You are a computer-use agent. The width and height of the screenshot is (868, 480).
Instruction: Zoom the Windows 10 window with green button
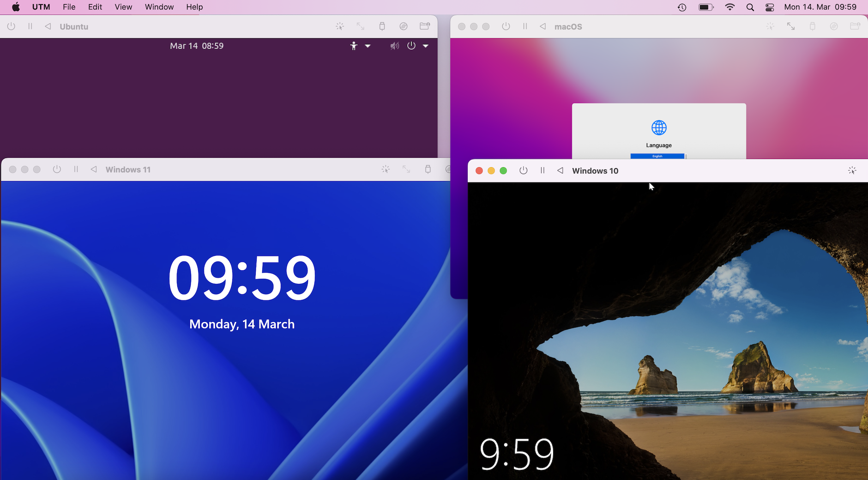[x=503, y=171]
